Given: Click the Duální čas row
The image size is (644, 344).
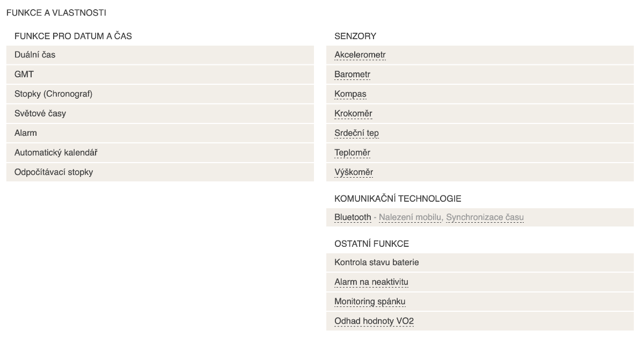Looking at the screenshot, I should (x=160, y=55).
